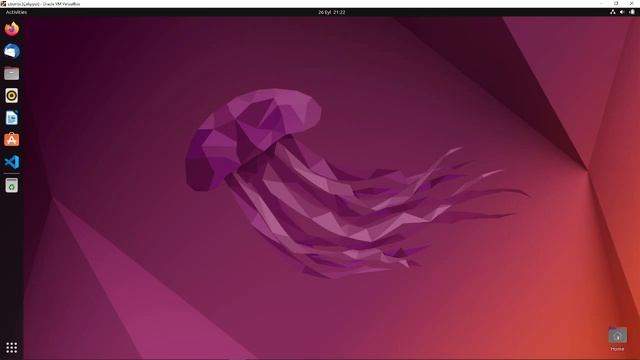Open the Trash from the dock
640x360 pixels.
11,186
